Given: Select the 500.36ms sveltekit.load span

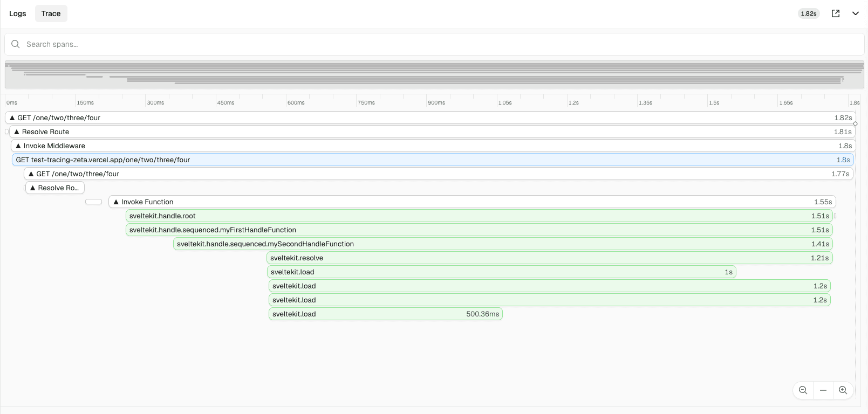Looking at the screenshot, I should click(385, 314).
